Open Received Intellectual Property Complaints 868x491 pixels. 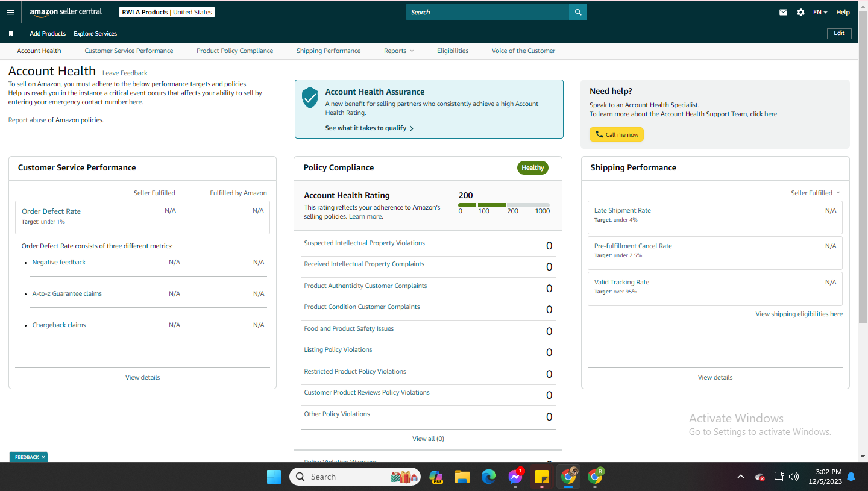pos(364,264)
